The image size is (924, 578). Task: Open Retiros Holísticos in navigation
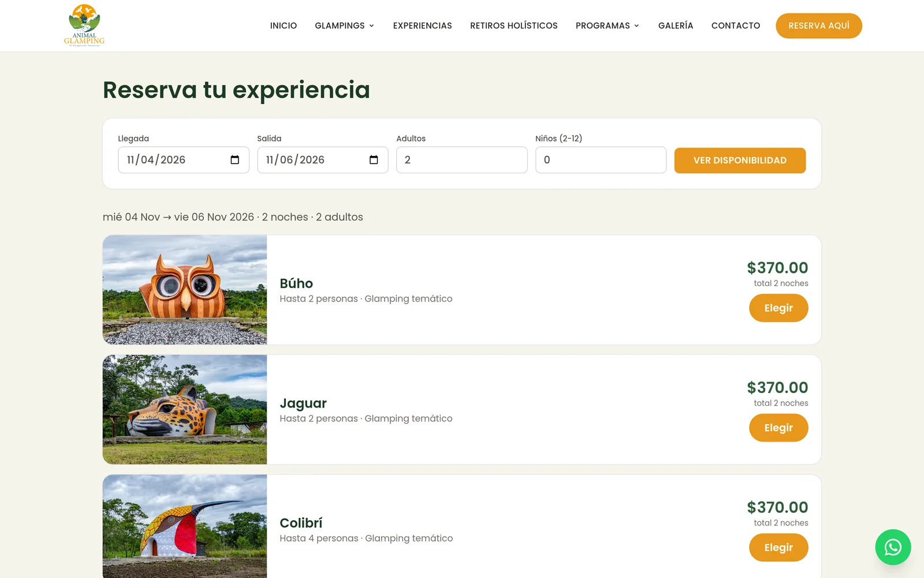(514, 25)
